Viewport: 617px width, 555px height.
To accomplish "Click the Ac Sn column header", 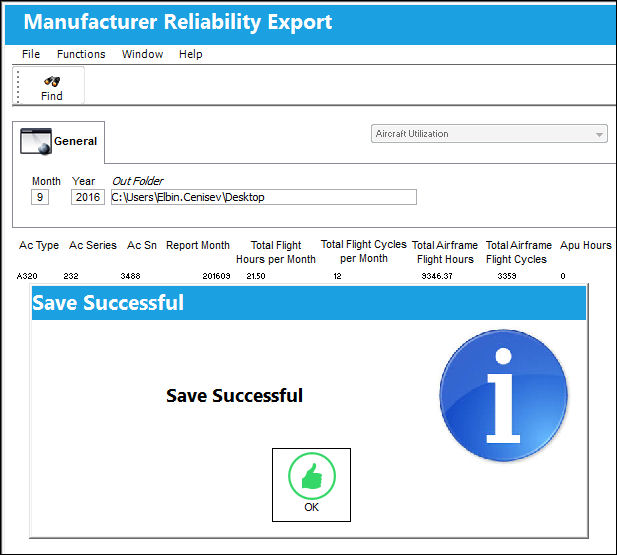I will [x=142, y=245].
